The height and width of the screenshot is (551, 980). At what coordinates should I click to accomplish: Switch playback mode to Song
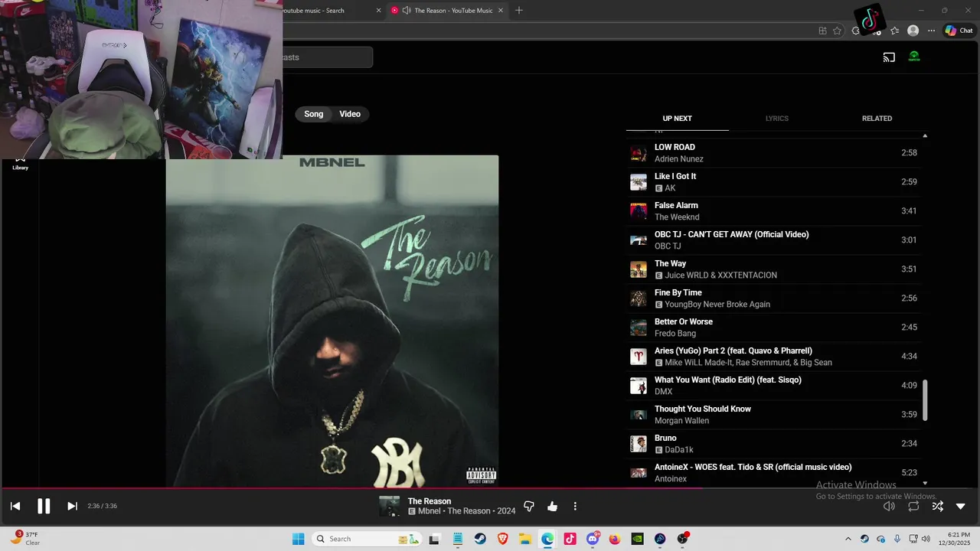[x=314, y=114]
